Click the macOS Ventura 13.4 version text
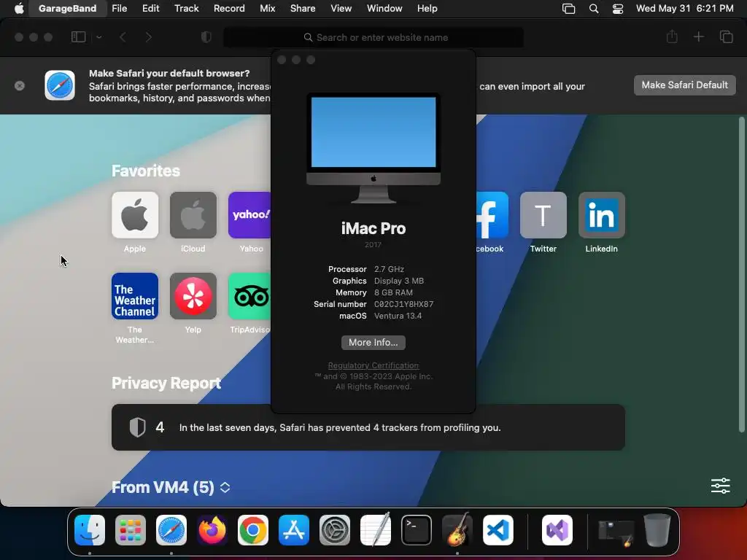This screenshot has width=747, height=560. pyautogui.click(x=398, y=316)
